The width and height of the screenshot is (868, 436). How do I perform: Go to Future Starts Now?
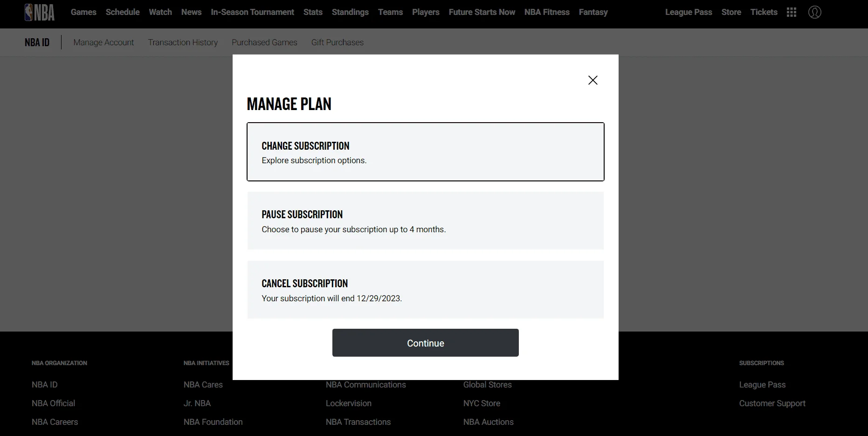point(482,12)
